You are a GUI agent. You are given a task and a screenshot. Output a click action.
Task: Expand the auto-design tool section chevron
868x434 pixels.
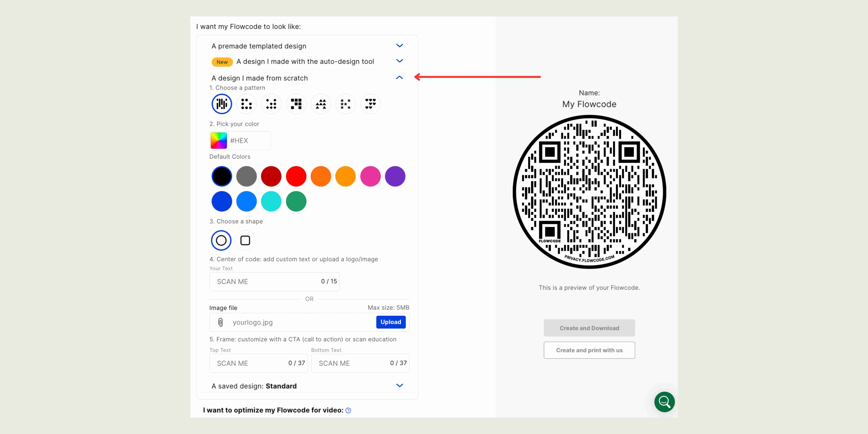[x=400, y=61]
